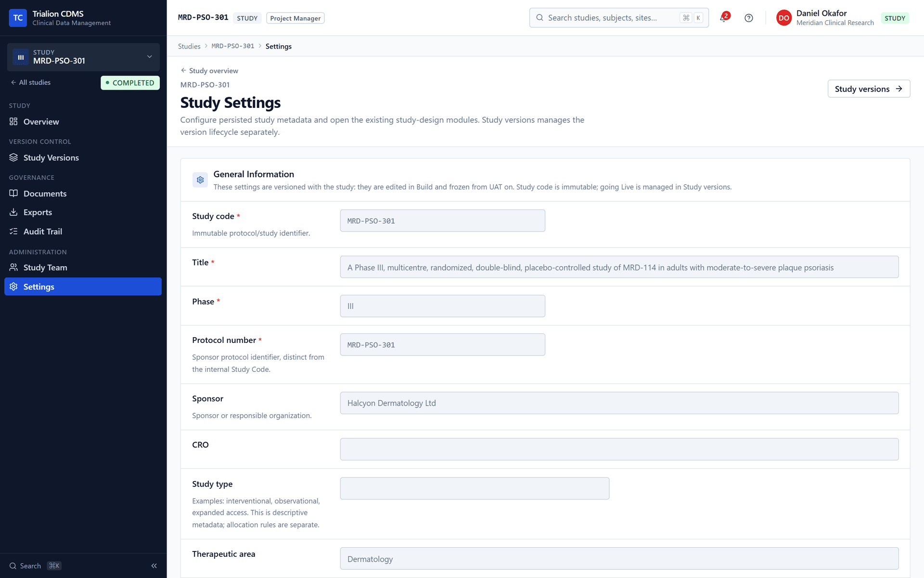Click the empty Study type field
Image resolution: width=924 pixels, height=578 pixels.
(475, 488)
